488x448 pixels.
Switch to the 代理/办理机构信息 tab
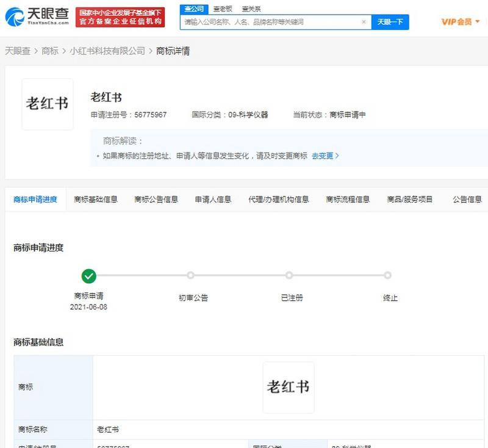(278, 200)
